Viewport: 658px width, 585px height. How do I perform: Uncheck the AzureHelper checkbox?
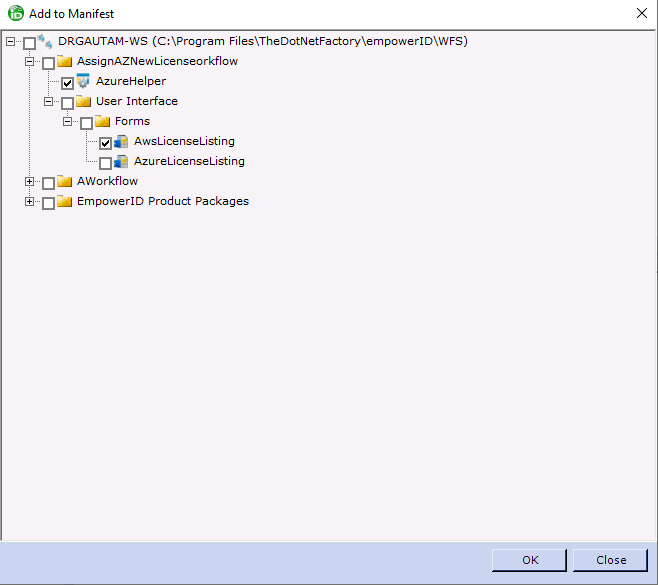tap(67, 83)
